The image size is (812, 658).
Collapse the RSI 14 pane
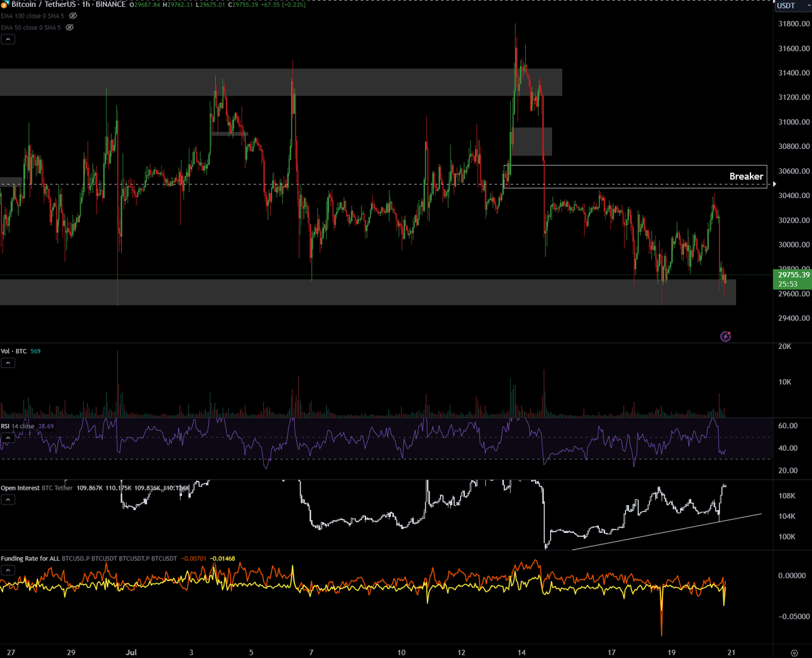coord(7,438)
